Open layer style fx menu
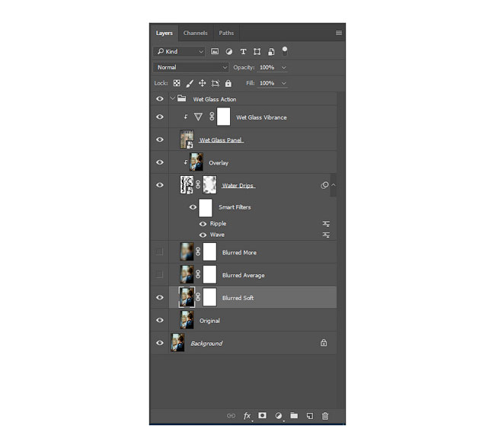The width and height of the screenshot is (495, 448). coord(247,416)
